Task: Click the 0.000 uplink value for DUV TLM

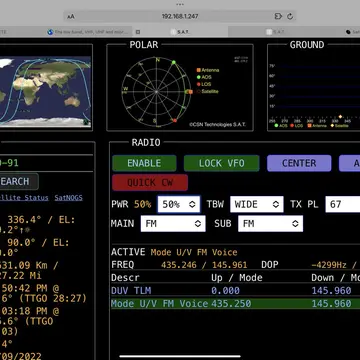Action: tap(225, 291)
